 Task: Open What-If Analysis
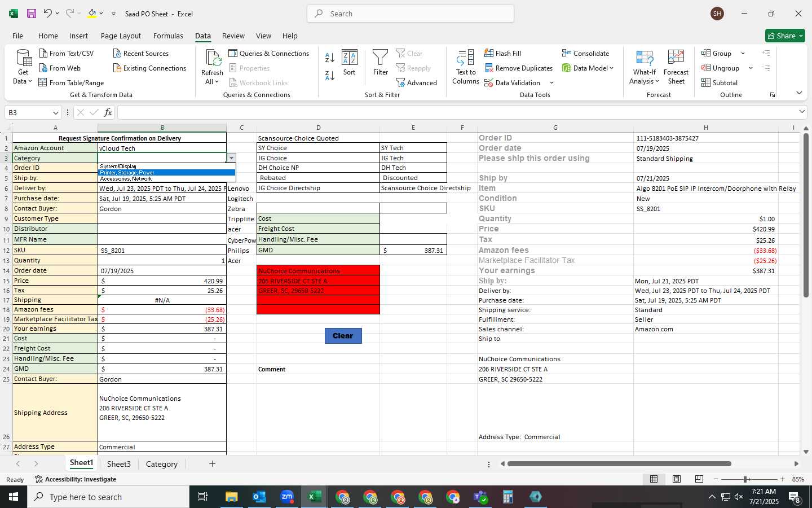pyautogui.click(x=644, y=67)
